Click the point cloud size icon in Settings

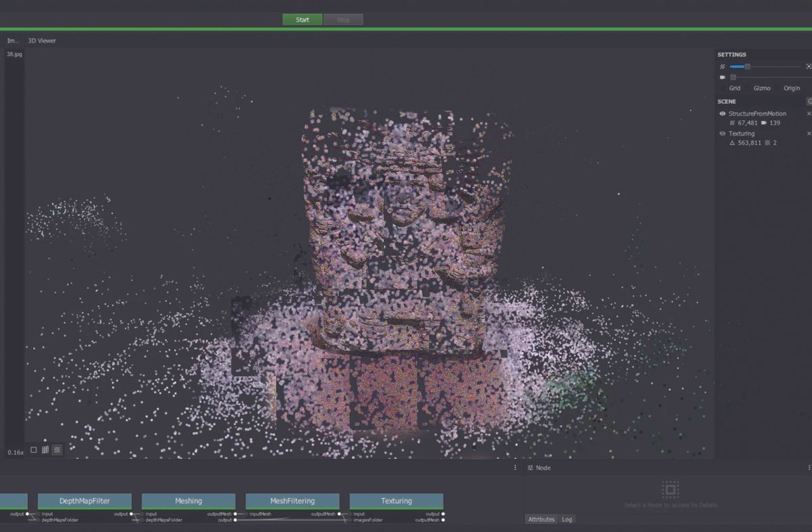coord(722,67)
